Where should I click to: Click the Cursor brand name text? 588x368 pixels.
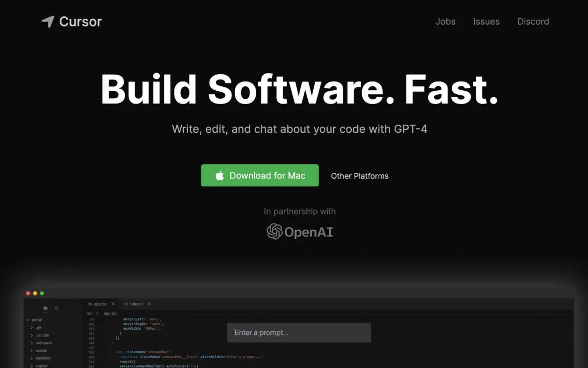[x=80, y=22]
